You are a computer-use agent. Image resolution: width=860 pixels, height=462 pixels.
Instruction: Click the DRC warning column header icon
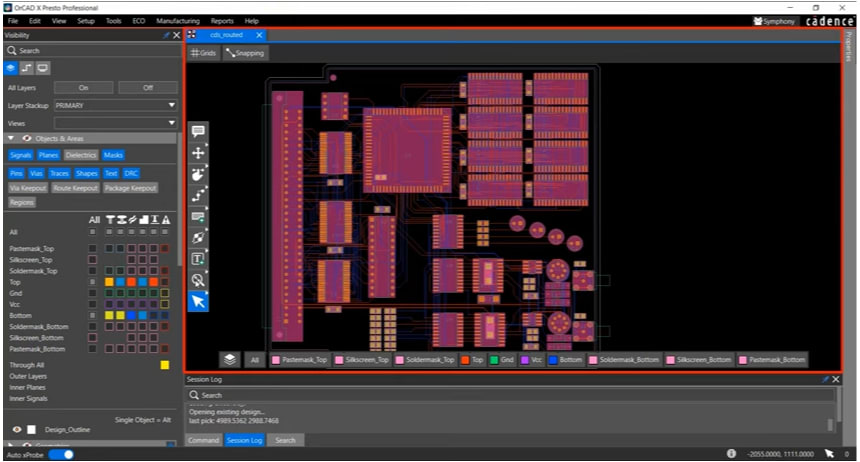165,219
